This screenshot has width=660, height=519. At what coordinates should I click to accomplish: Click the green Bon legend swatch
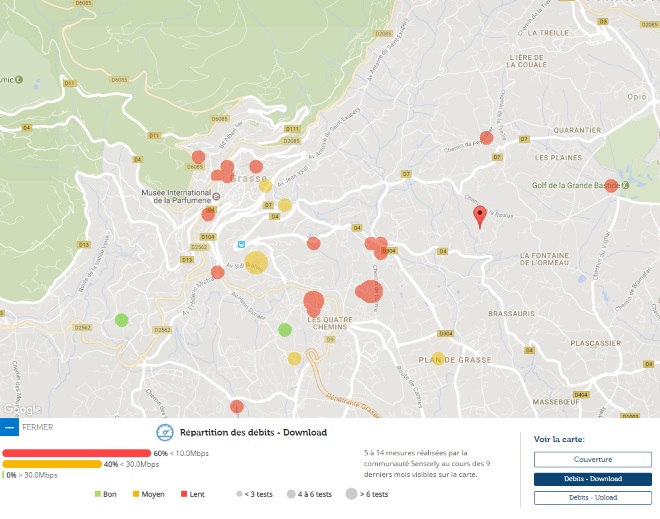[98, 494]
